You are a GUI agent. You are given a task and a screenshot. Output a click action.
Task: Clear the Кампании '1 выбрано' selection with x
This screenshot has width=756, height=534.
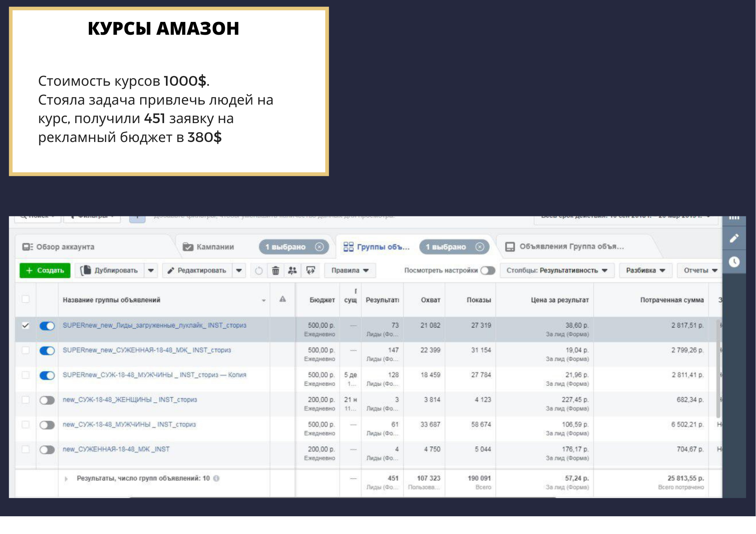pos(319,247)
